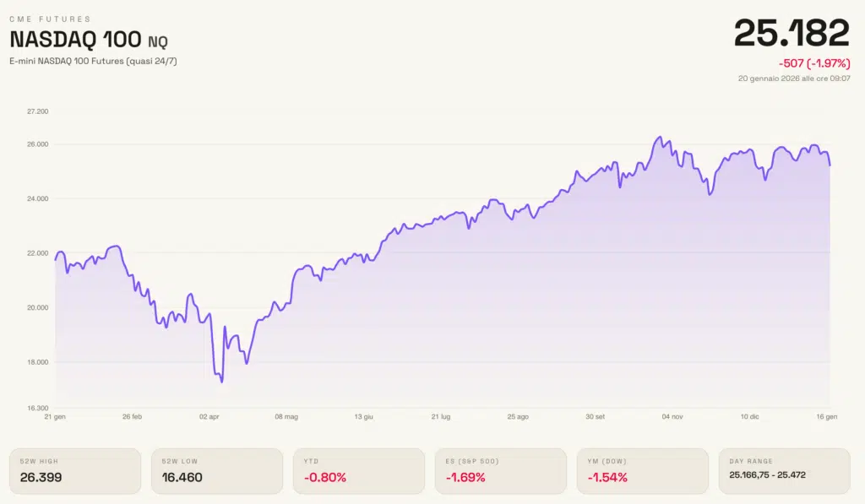Click the 26.000 price axis label
Screen dimensions: 865x504
point(38,144)
